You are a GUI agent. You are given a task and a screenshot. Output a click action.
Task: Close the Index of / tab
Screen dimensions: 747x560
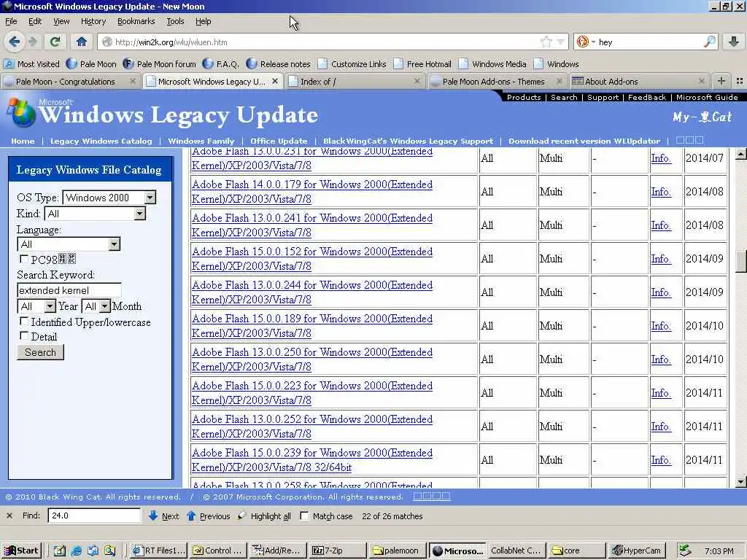tap(417, 81)
